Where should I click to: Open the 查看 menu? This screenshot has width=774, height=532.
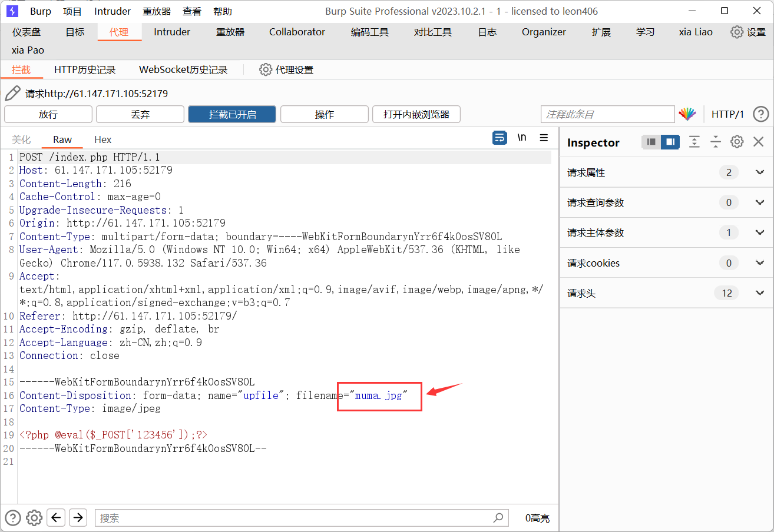pos(192,11)
